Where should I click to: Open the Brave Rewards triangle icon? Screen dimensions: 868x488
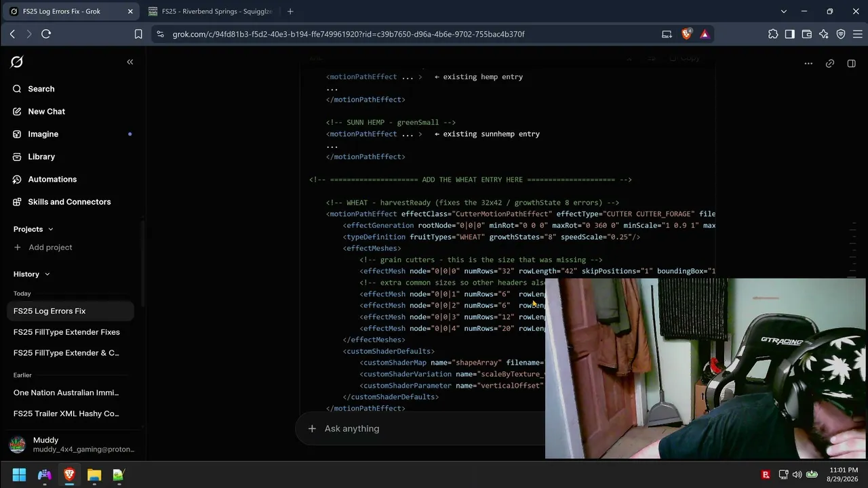tap(705, 34)
